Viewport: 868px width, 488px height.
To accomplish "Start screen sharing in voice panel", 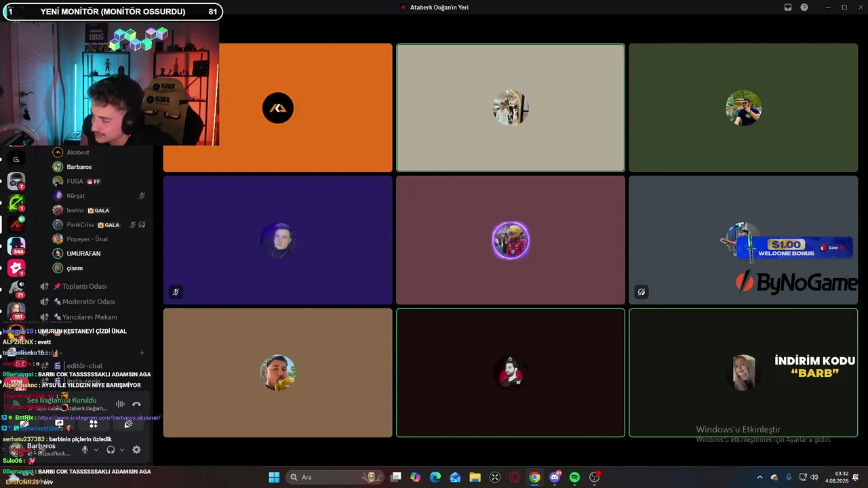I will (59, 424).
